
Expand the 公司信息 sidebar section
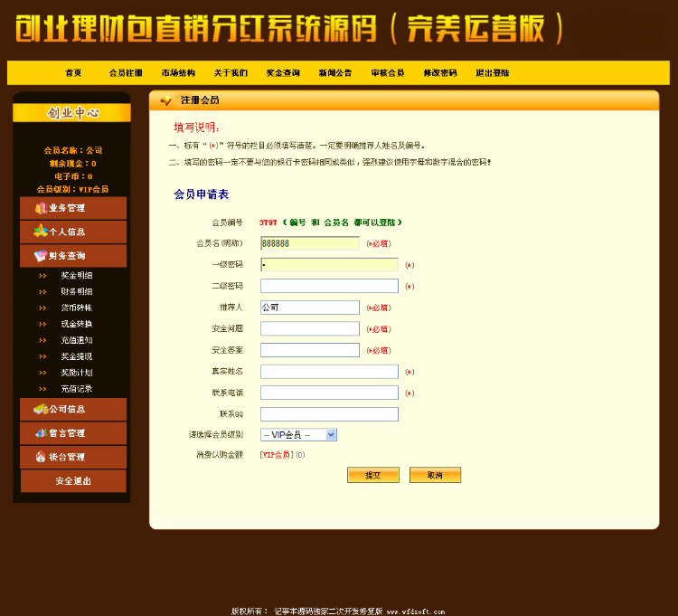73,409
